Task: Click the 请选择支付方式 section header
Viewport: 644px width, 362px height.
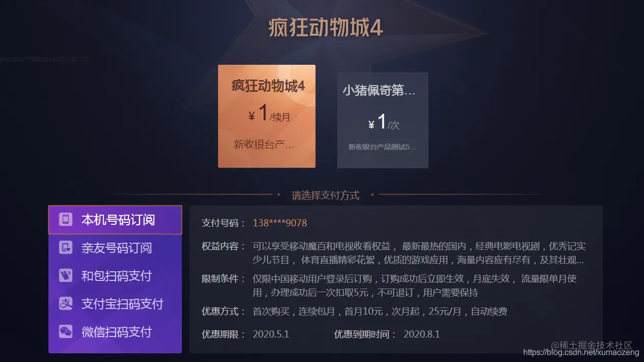Action: (x=325, y=195)
